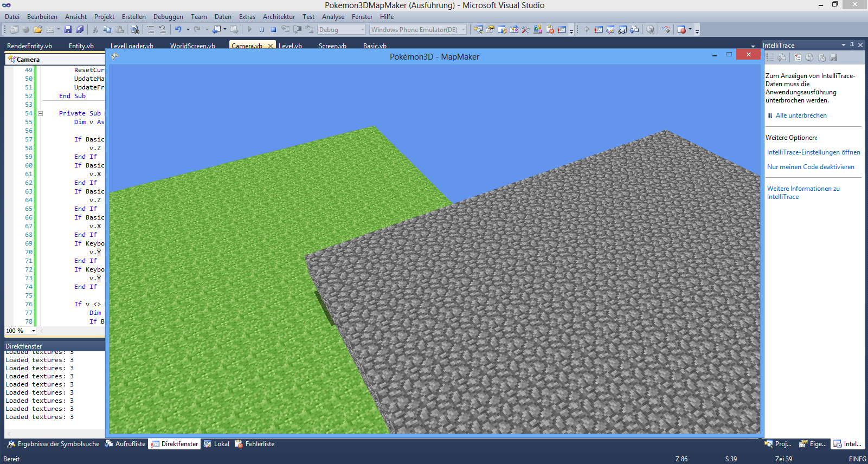Stop debugging with the square Stop icon

273,29
